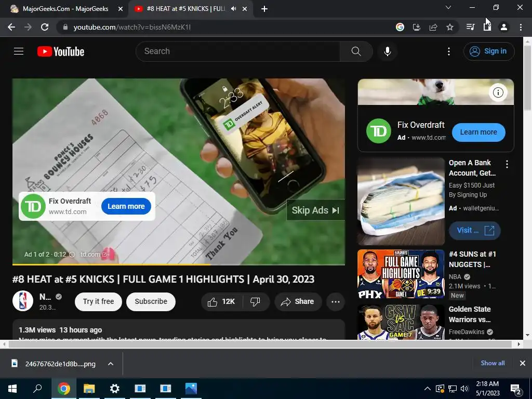The height and width of the screenshot is (399, 532).
Task: Open the SUNS at NUGGETS highlights thumbnail
Action: coord(401,274)
